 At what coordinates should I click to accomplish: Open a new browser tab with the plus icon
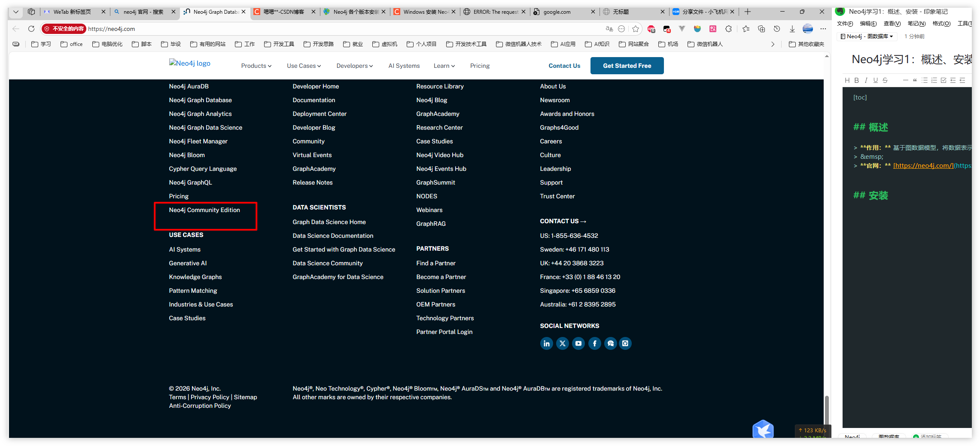coord(748,12)
